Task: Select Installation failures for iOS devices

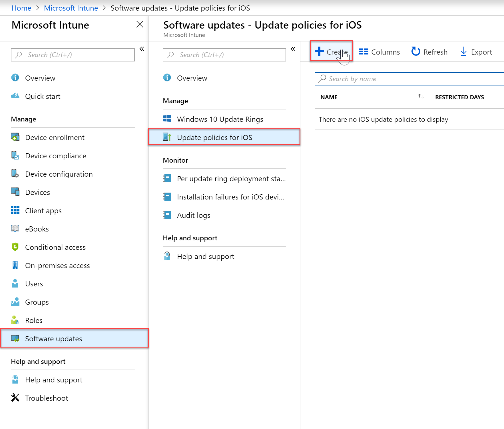Action: pyautogui.click(x=224, y=197)
